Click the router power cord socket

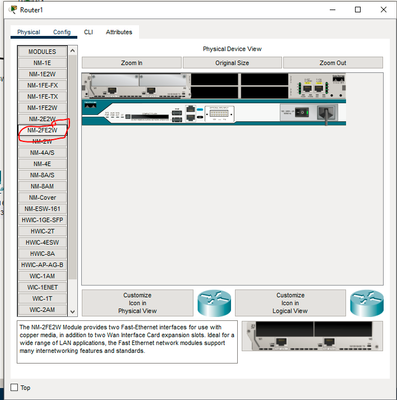click(x=326, y=113)
